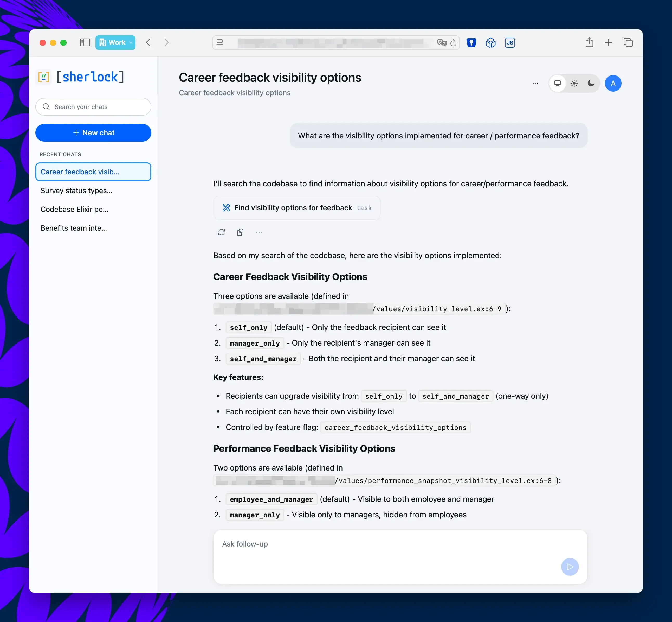Click the translate icon in the address bar
This screenshot has width=672, height=622.
442,43
